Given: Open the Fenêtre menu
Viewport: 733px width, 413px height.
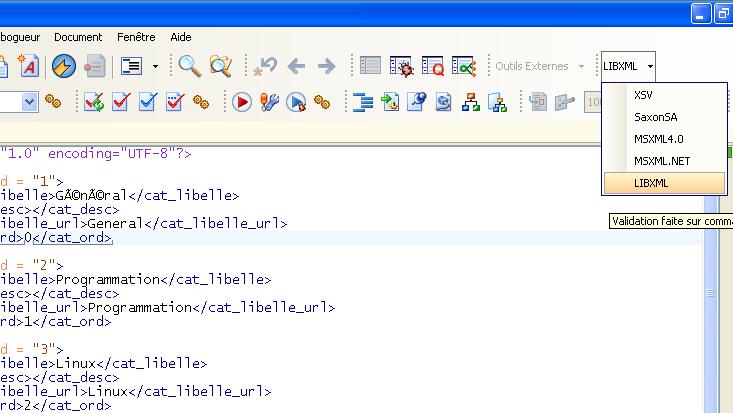Looking at the screenshot, I should click(136, 37).
